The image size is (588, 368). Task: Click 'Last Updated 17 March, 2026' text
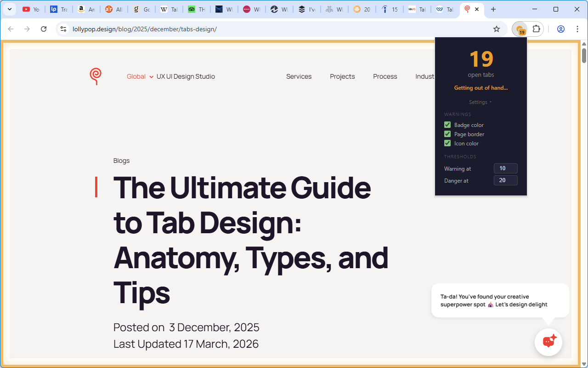[186, 344]
